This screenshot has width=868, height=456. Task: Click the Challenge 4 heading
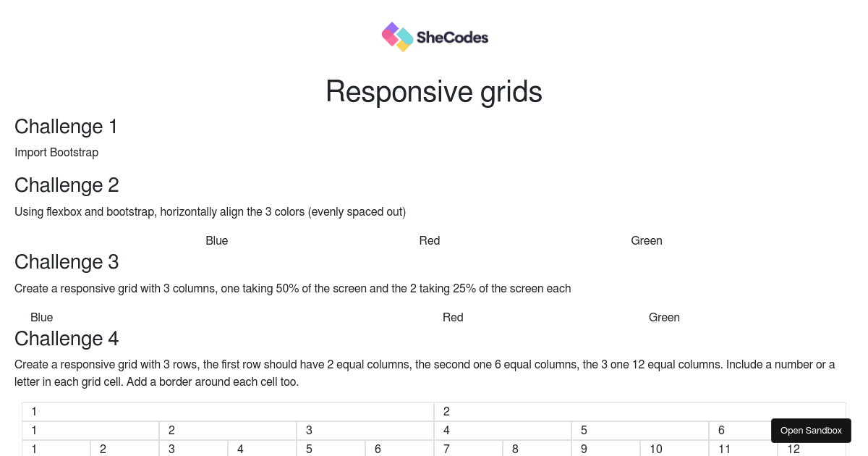67,338
